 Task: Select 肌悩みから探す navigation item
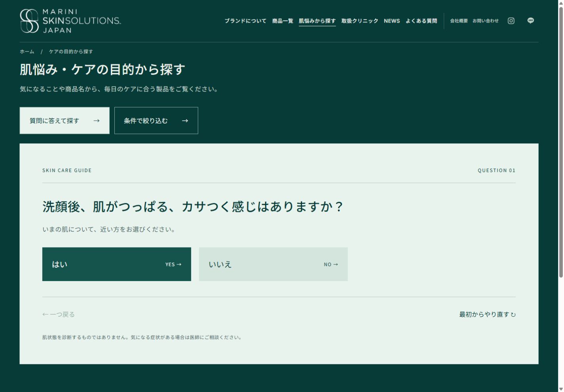[x=317, y=21]
